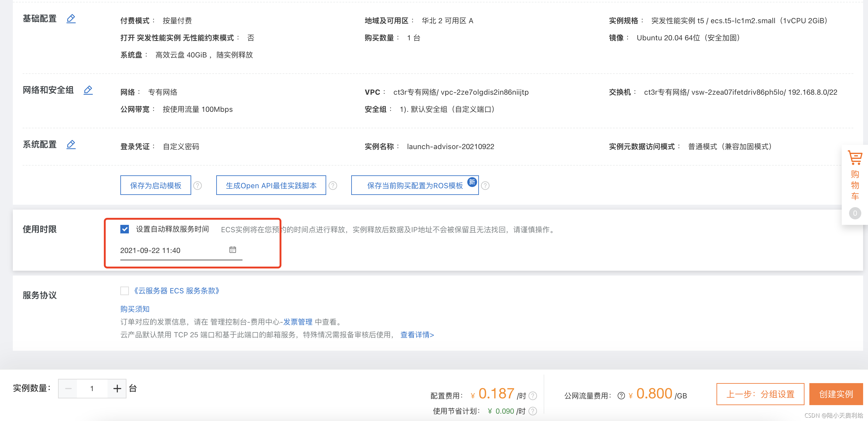Click the 按使用流量 100Mbps bandwidth value
The width and height of the screenshot is (868, 421).
(x=198, y=109)
